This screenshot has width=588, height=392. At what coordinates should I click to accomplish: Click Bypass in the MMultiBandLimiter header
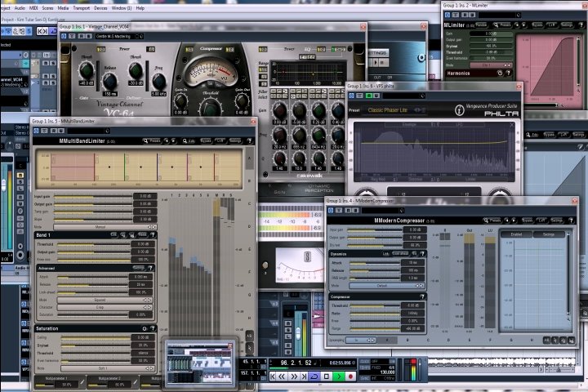[206, 140]
